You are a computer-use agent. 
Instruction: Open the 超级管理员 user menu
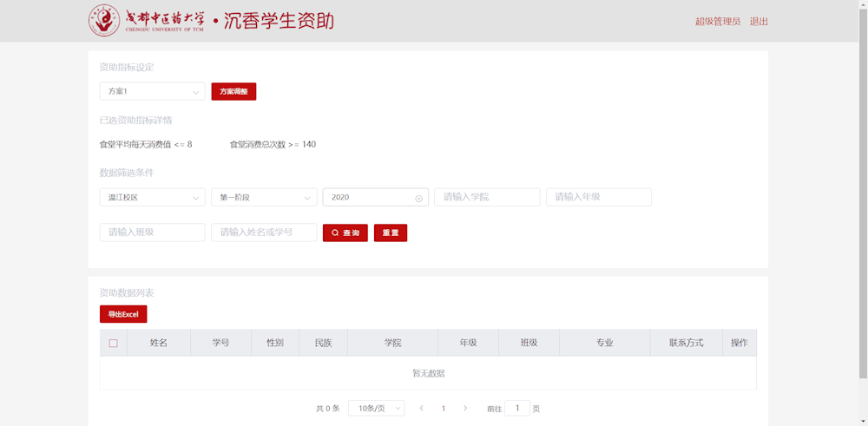[x=717, y=22]
